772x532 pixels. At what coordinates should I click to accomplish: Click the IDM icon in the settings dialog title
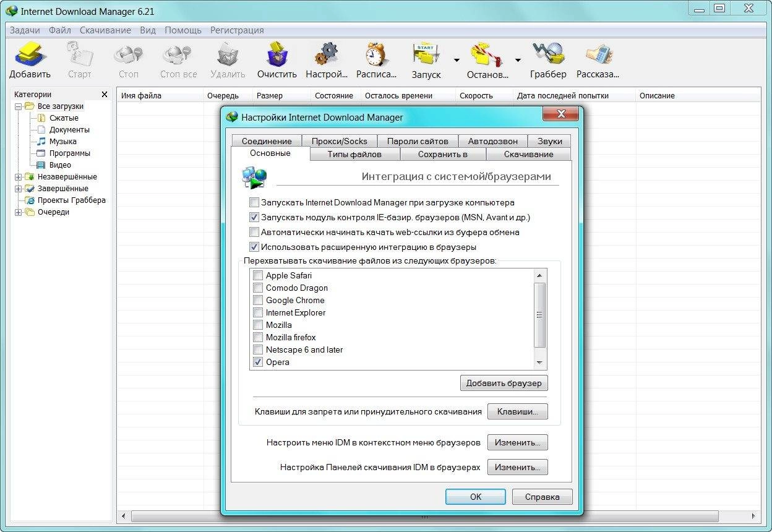(x=232, y=117)
